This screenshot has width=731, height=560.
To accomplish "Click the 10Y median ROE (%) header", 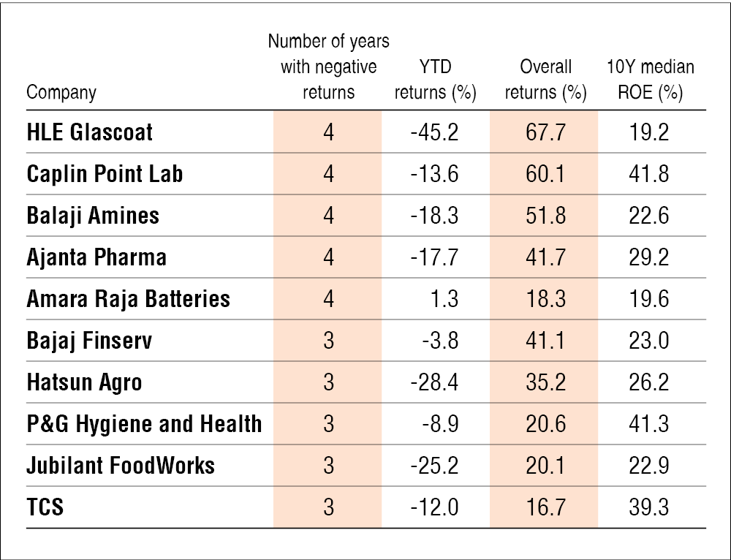I will coord(651,80).
